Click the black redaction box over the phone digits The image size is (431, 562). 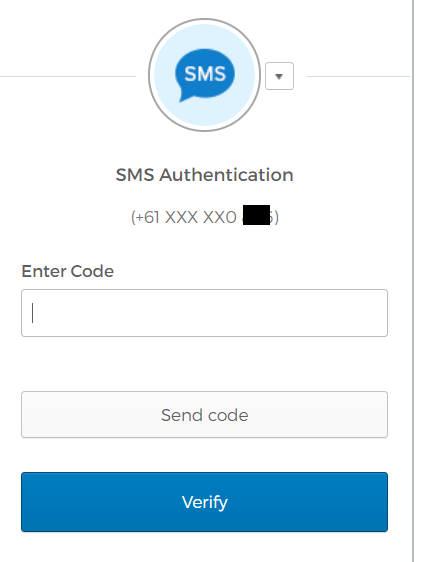click(x=256, y=215)
